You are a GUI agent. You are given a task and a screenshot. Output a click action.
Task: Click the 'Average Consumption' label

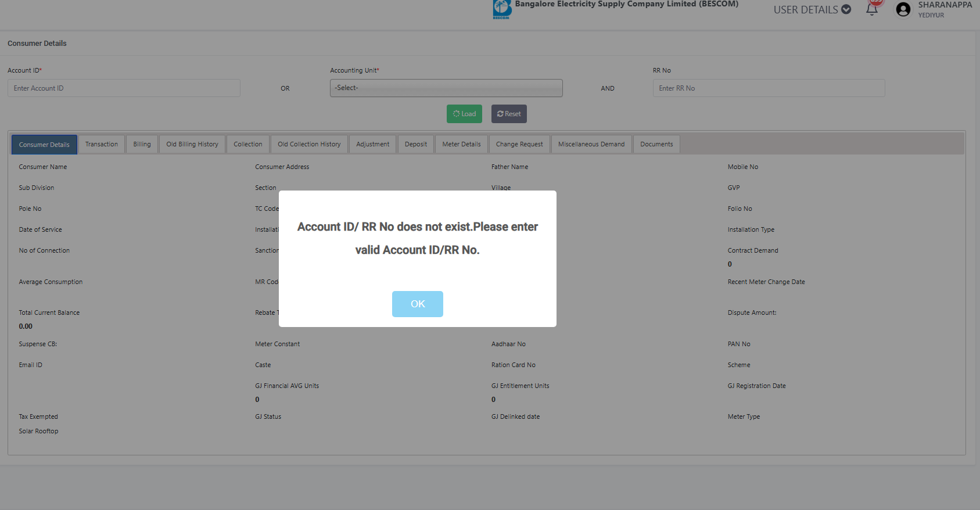(51, 282)
